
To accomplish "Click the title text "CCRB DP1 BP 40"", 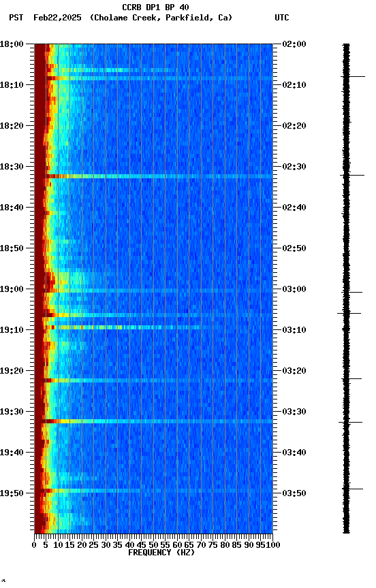I will pyautogui.click(x=155, y=7).
